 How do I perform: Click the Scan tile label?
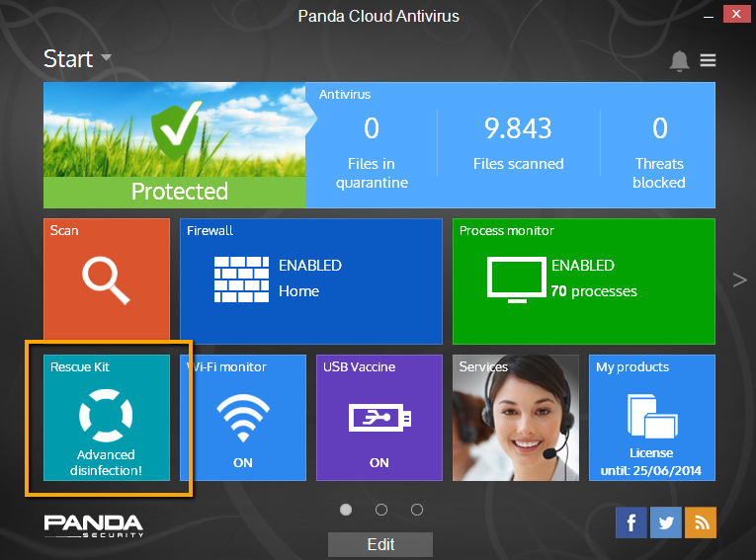point(64,231)
